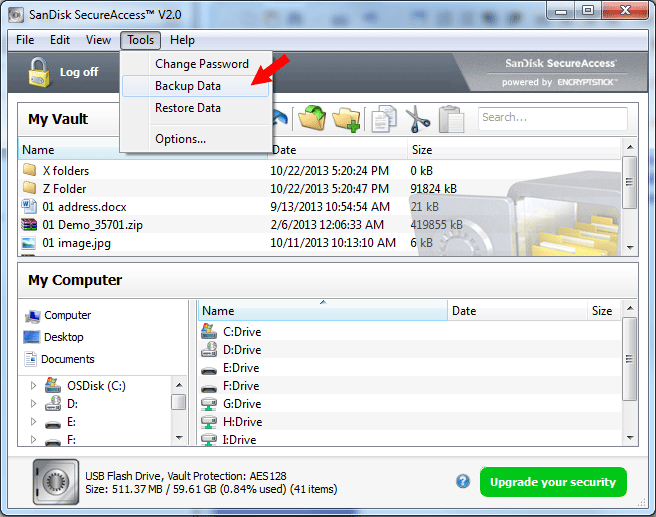Image resolution: width=656 pixels, height=517 pixels.
Task: Click the clipboard Paste toolbar icon
Action: 451,119
